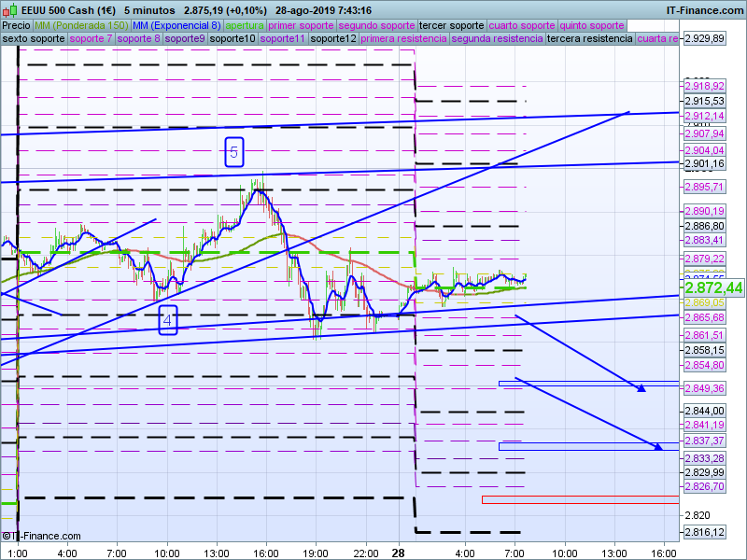Click the '28' date marker on time axis
747x560 pixels.
399,553
